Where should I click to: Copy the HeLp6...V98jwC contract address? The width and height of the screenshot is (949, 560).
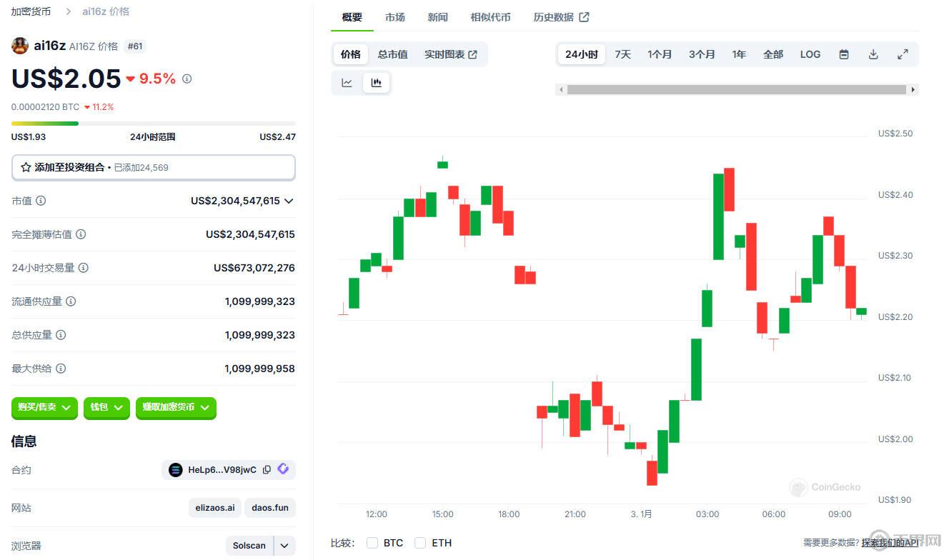(267, 470)
